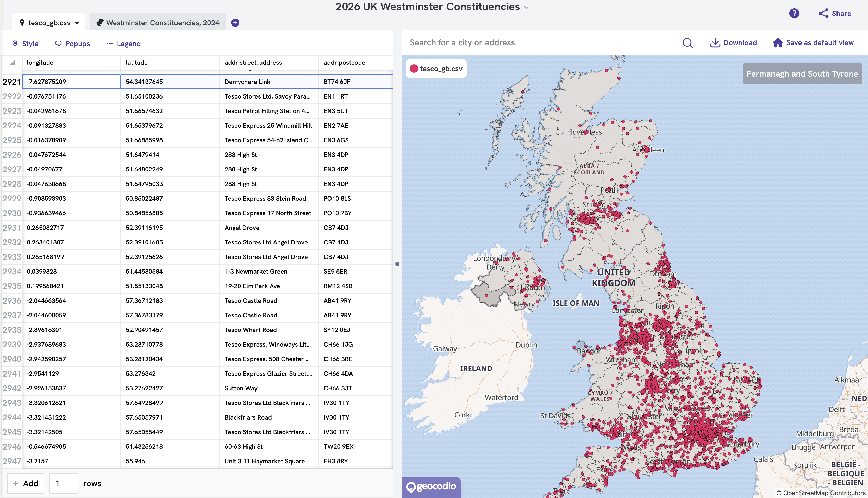Click the panel divider handle dot
The image size is (868, 498).
tap(397, 264)
